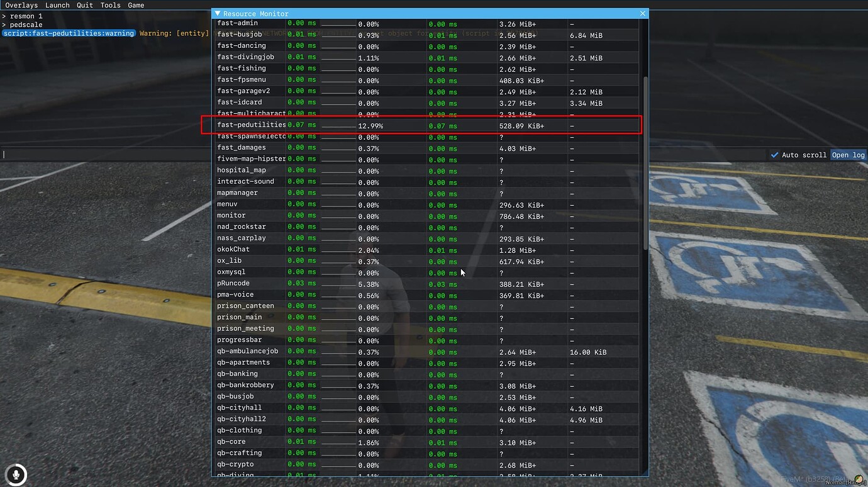
Task: Click the Open log button
Action: click(848, 155)
